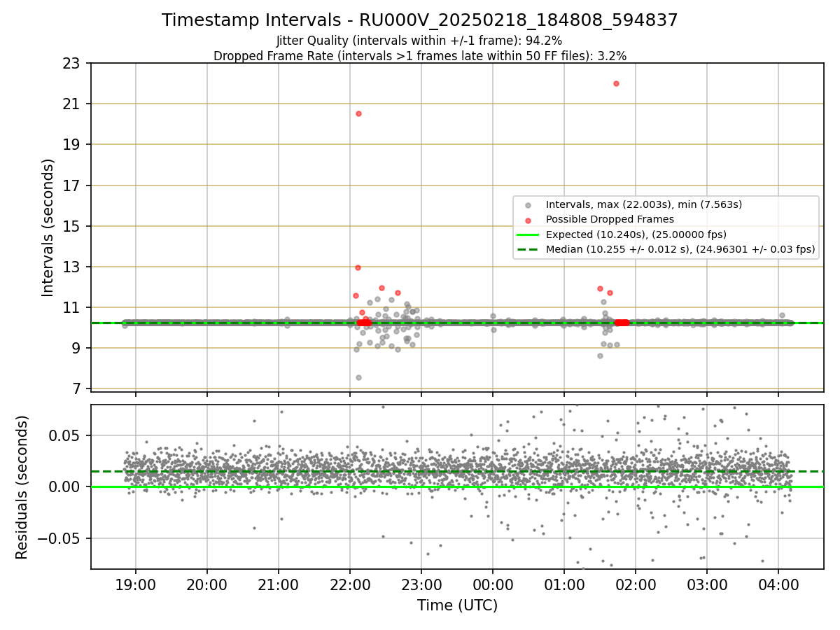This screenshot has width=840, height=630.
Task: Click the red point at 13 seconds after 22:00
Action: pyautogui.click(x=358, y=267)
